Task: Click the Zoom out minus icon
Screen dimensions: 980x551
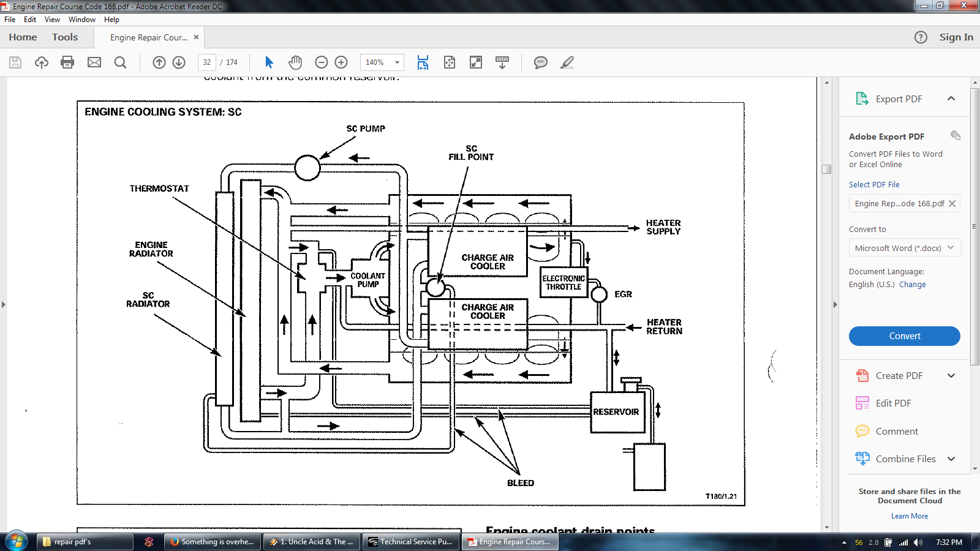Action: (322, 62)
